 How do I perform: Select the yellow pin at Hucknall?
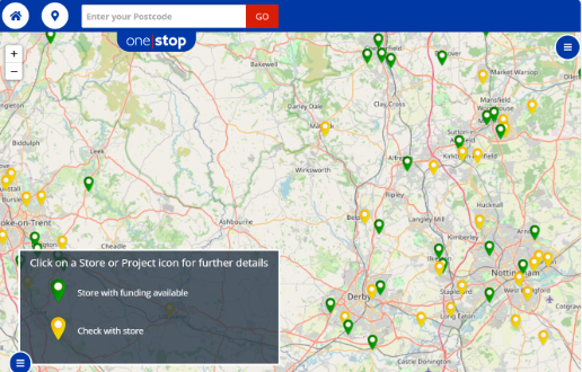(x=480, y=222)
